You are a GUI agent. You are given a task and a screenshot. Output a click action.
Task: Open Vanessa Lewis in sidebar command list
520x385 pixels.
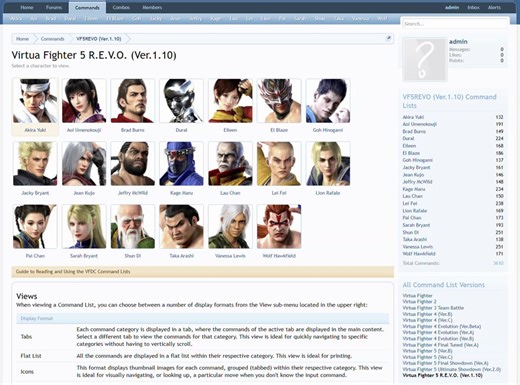pyautogui.click(x=418, y=247)
